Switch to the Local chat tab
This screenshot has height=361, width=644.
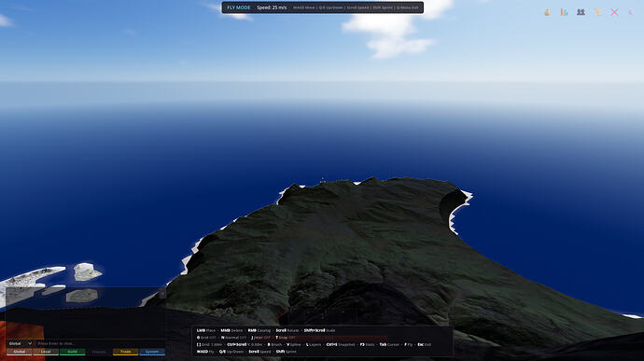pyautogui.click(x=46, y=352)
